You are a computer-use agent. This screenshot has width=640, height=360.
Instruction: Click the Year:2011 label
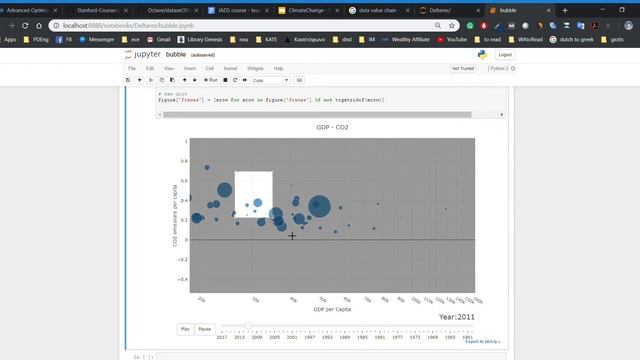(457, 317)
